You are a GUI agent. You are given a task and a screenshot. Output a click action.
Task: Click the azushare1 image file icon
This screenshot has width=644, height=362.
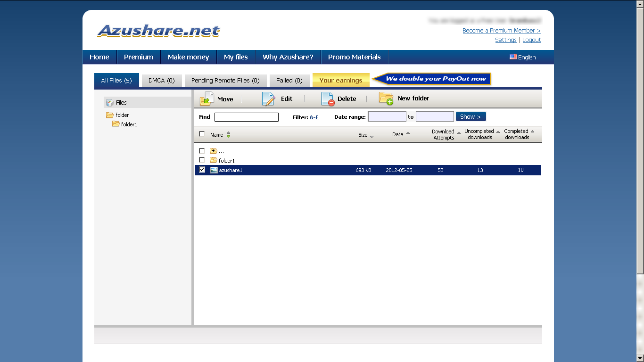pyautogui.click(x=214, y=170)
